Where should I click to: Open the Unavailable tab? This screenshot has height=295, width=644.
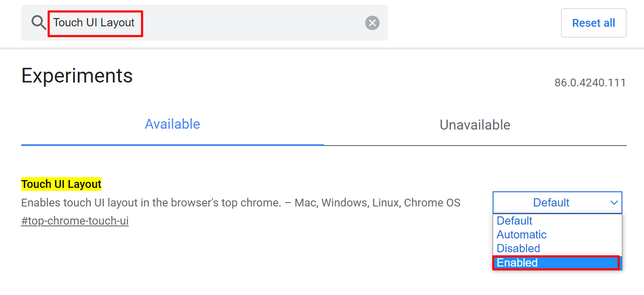pos(475,125)
